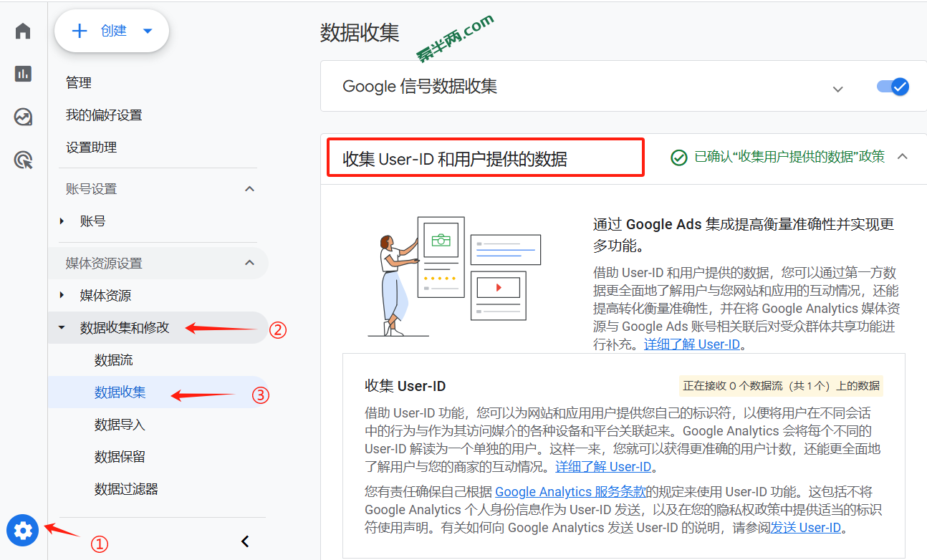
Task: Open the Google Analytics 服务条款 link
Action: (571, 492)
